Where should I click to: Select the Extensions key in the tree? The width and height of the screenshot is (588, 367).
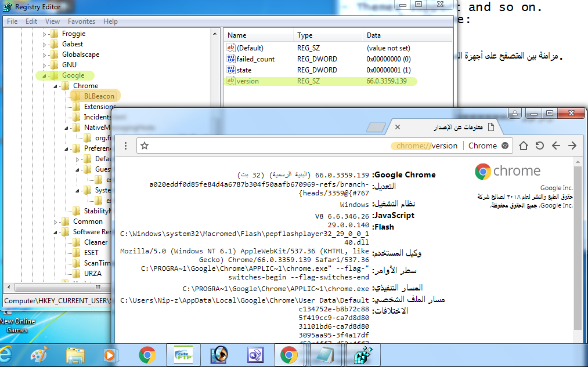click(x=100, y=107)
